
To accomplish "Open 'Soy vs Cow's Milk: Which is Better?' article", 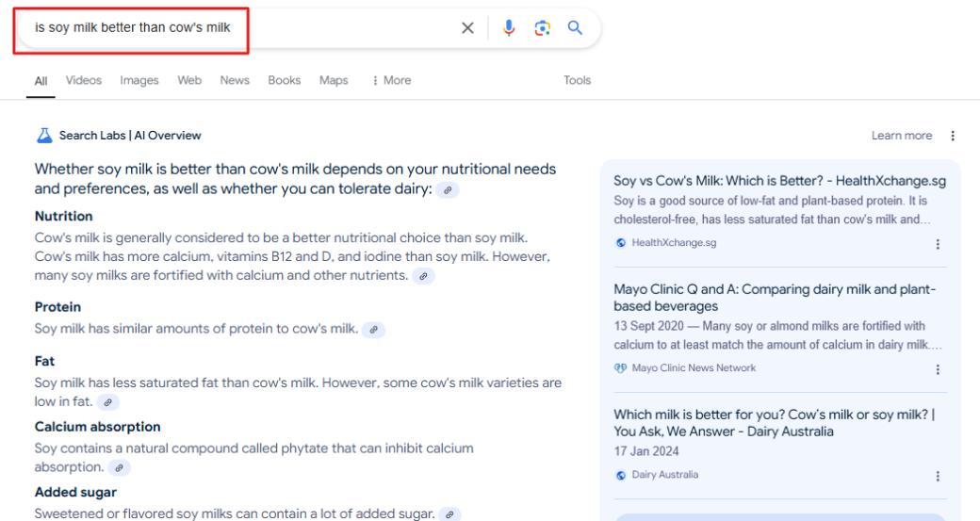I will click(x=779, y=181).
